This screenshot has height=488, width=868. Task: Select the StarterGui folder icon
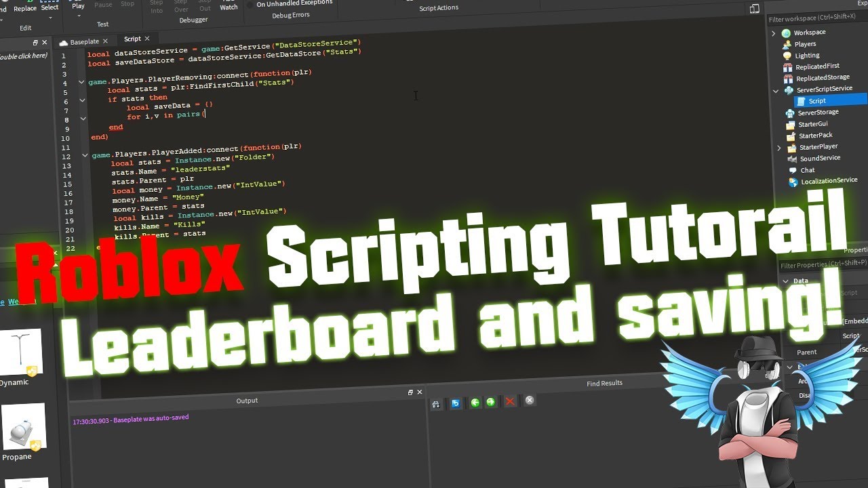(x=790, y=125)
